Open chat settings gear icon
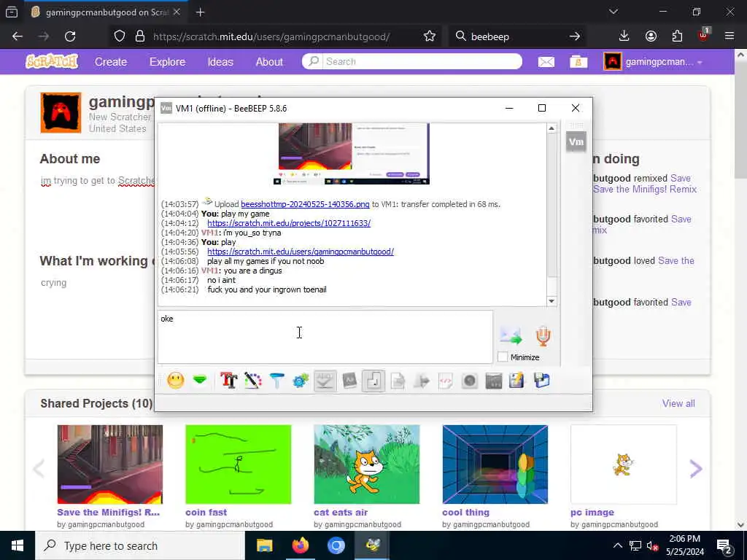 pos(301,381)
